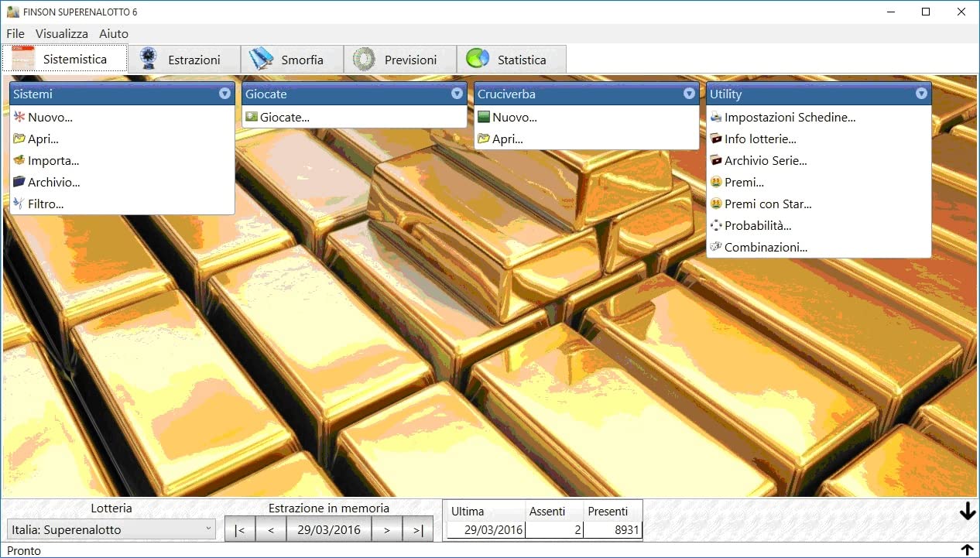This screenshot has width=980, height=558.
Task: Go to first extraction with |< button
Action: click(240, 529)
